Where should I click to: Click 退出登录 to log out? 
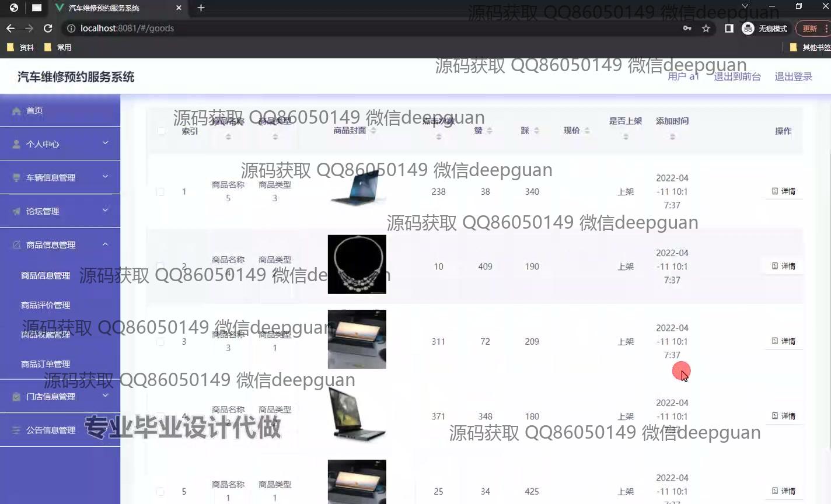point(794,76)
